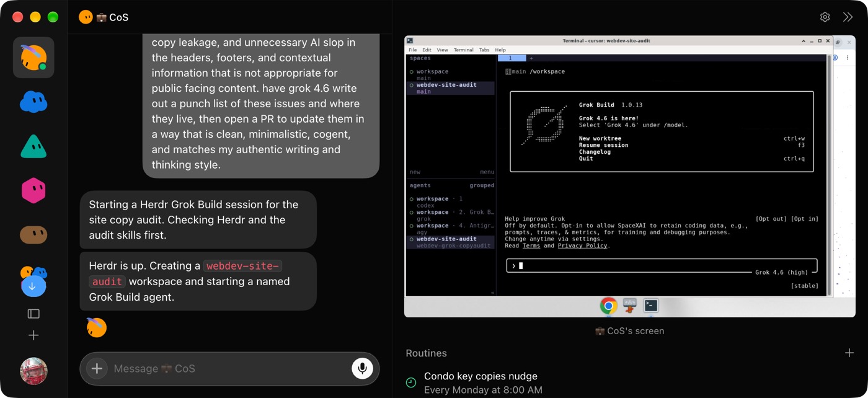Select the orange CoS agent avatar in sidebar
868x398 pixels.
tap(33, 58)
